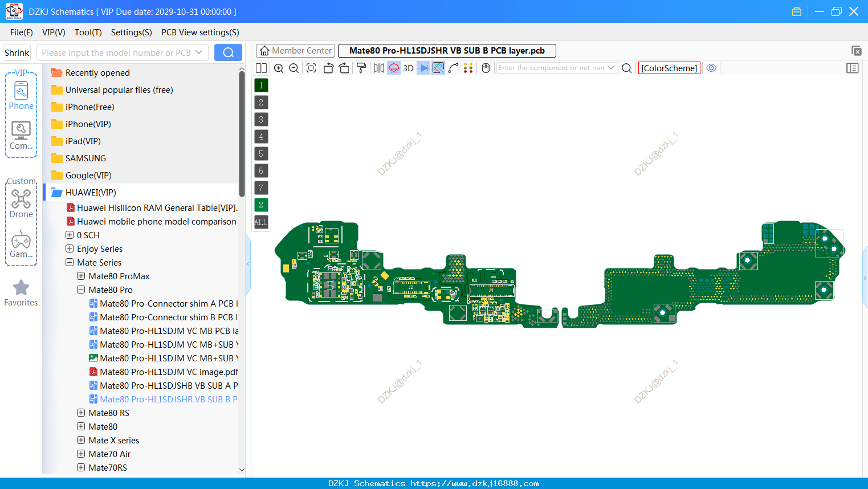Select PCB layer 5

tap(261, 154)
